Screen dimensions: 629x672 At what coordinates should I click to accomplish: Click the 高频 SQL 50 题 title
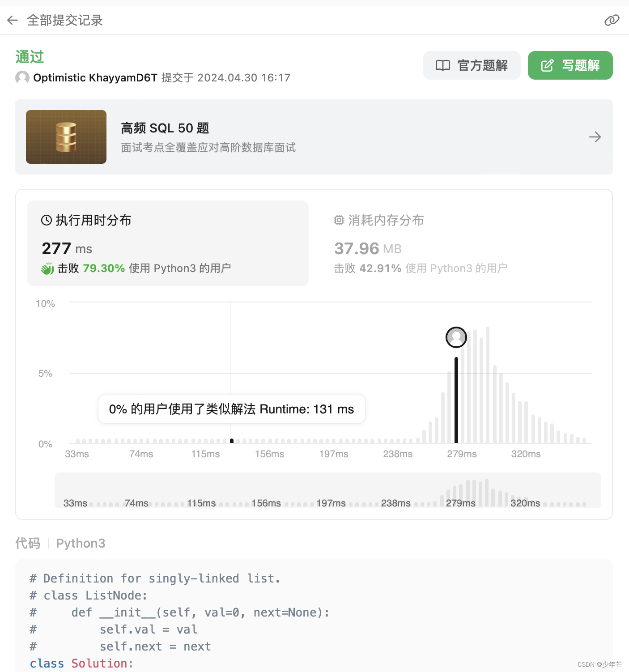(x=165, y=128)
